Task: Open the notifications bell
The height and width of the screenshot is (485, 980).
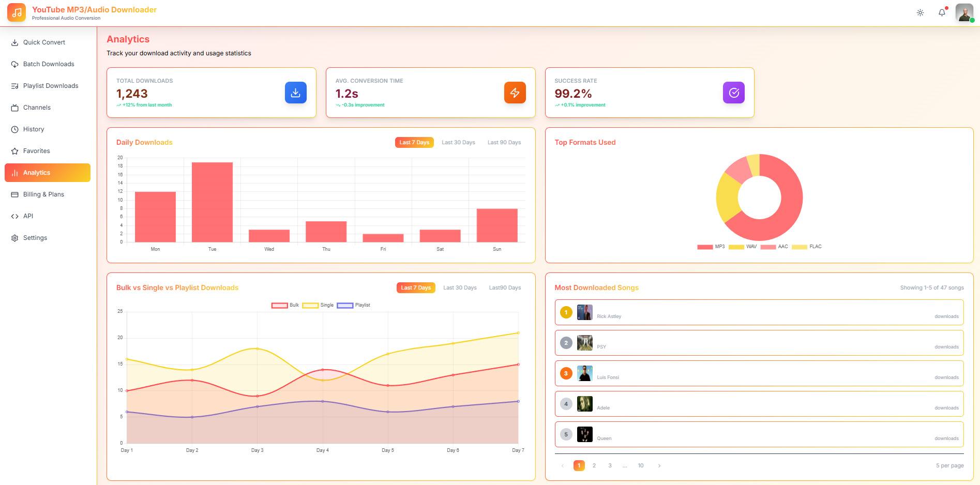Action: click(x=942, y=12)
